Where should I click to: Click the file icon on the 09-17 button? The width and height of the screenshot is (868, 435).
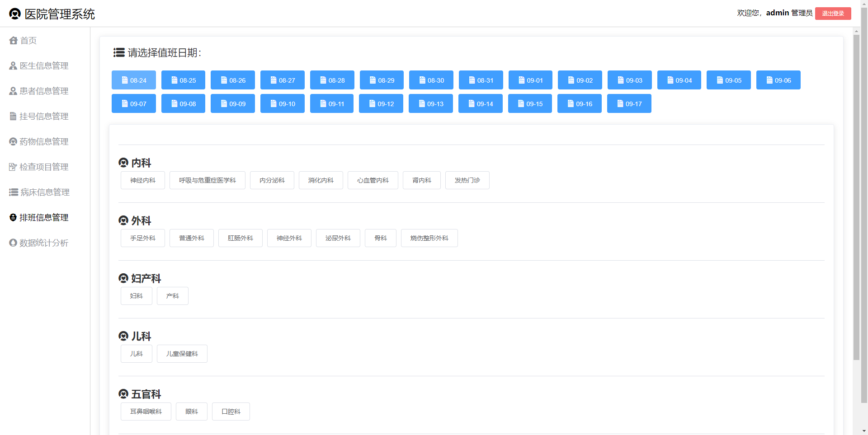coord(620,103)
